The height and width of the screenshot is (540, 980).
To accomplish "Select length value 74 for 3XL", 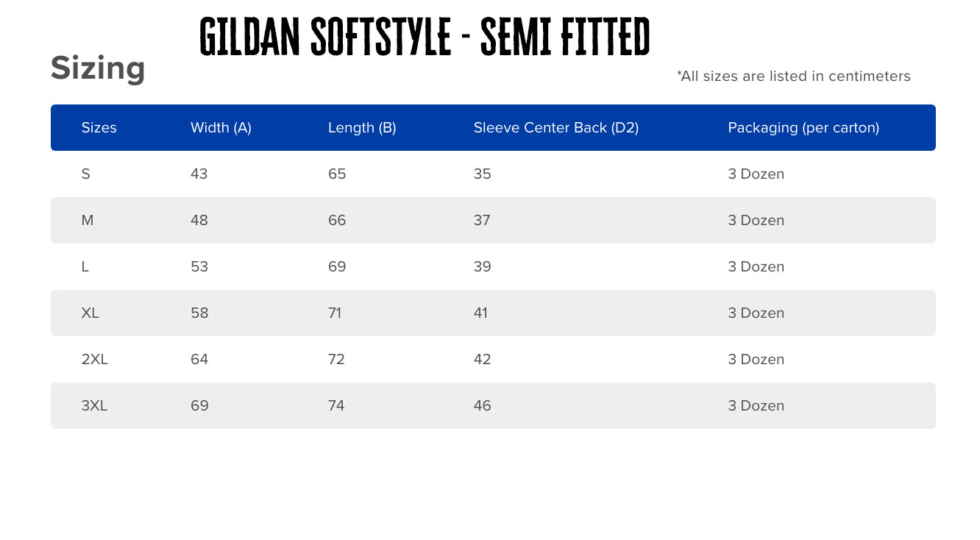I will (336, 405).
